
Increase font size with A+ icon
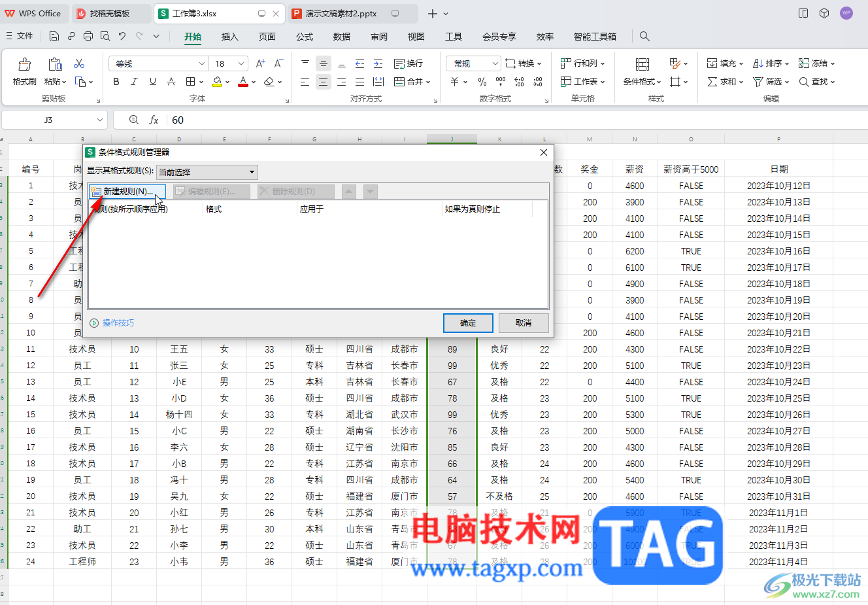(261, 63)
